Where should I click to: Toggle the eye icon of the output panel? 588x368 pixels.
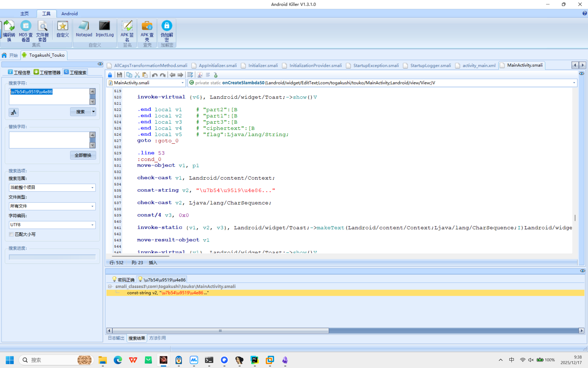tap(582, 271)
